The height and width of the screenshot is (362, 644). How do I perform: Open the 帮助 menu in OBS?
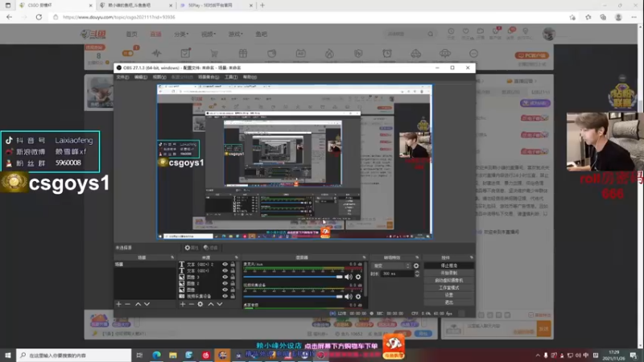250,77
